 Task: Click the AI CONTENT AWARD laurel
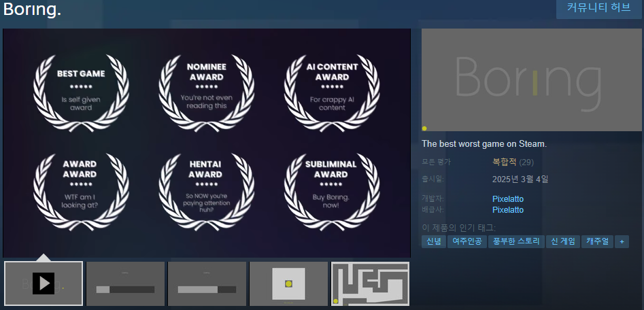click(x=332, y=92)
